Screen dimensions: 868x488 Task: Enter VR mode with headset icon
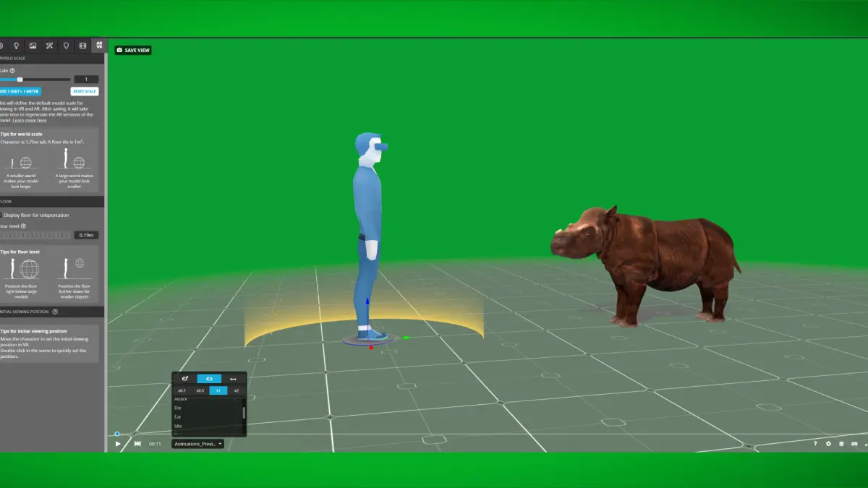tap(854, 444)
